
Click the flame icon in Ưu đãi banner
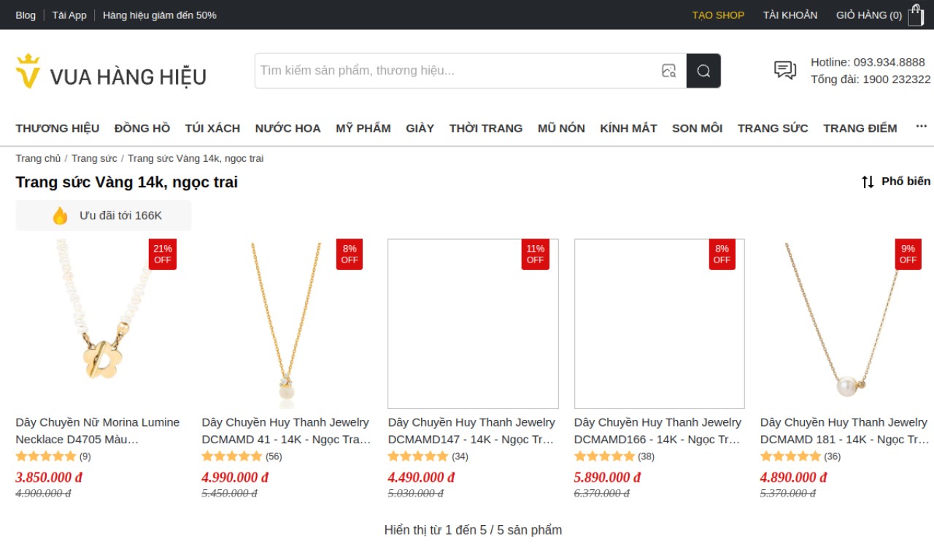coord(60,216)
